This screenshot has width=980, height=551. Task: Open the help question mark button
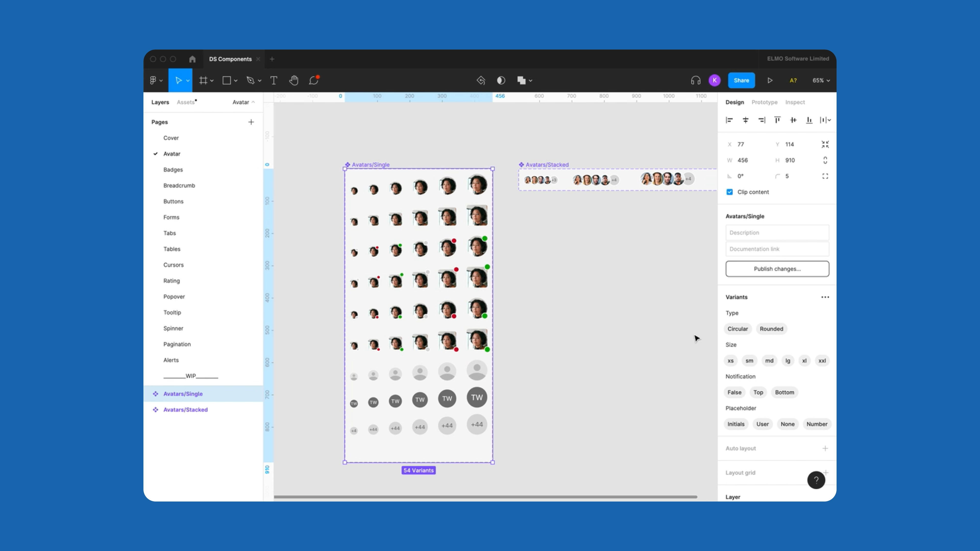[816, 480]
